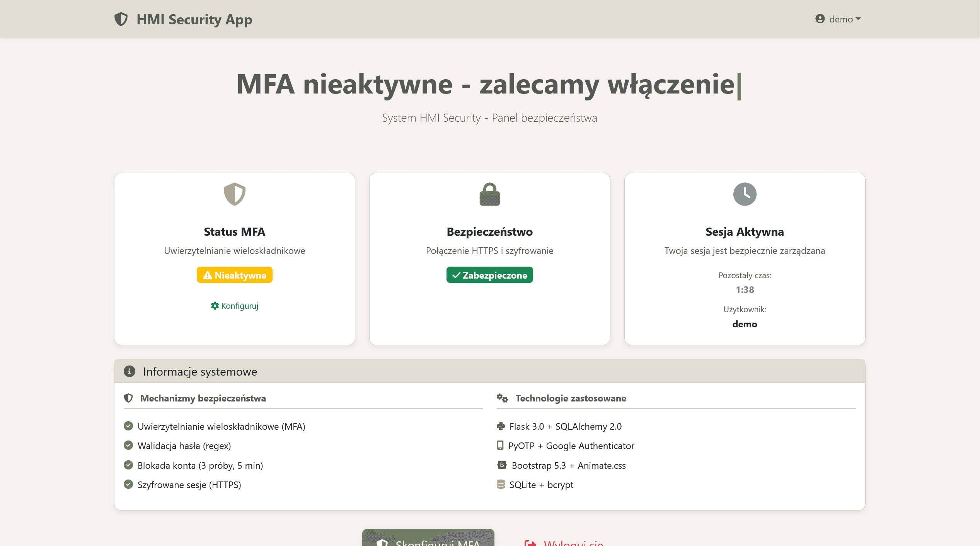The image size is (980, 546).
Task: Click the Połączenie HTTPS i szyfrowanie text
Action: pyautogui.click(x=490, y=250)
